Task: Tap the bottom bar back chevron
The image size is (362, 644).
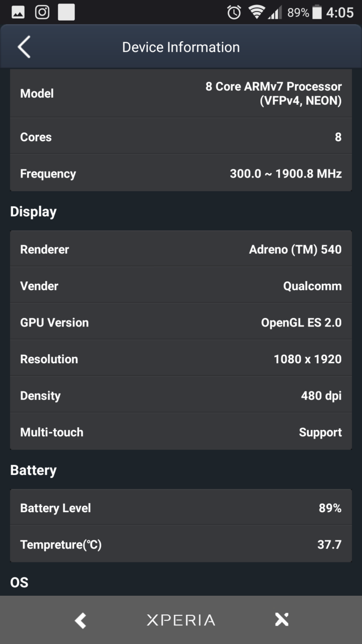Action: [80, 620]
